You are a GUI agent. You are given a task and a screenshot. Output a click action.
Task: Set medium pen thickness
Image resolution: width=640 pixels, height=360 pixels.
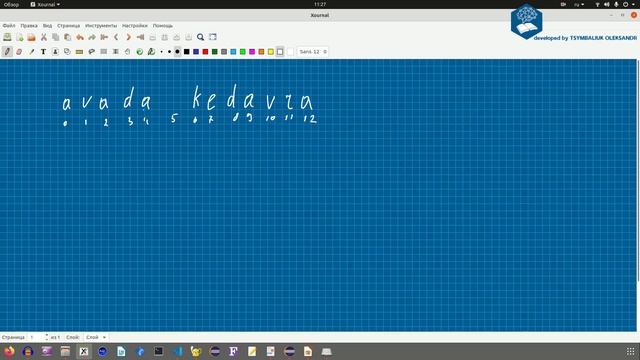[x=169, y=52]
